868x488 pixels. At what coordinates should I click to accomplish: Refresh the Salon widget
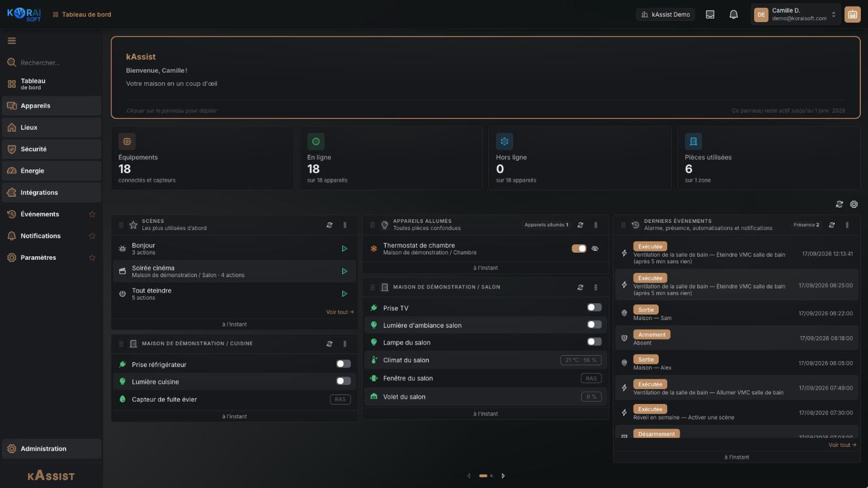click(x=580, y=287)
